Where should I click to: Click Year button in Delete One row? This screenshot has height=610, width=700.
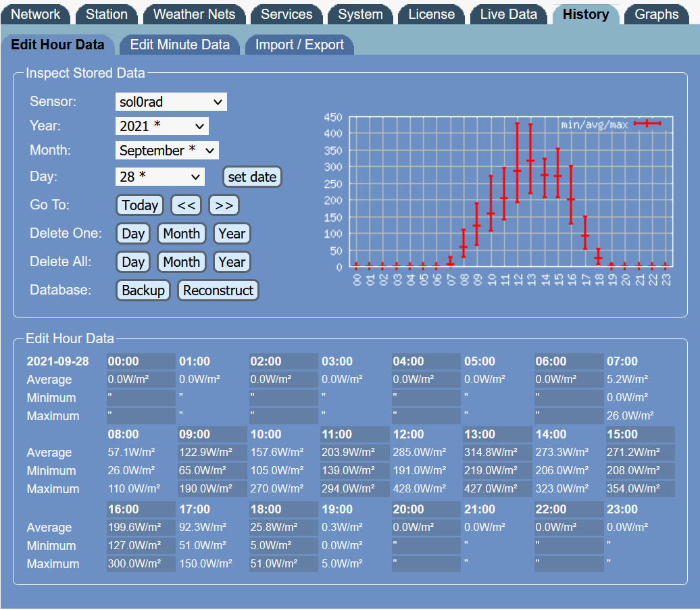pos(232,234)
